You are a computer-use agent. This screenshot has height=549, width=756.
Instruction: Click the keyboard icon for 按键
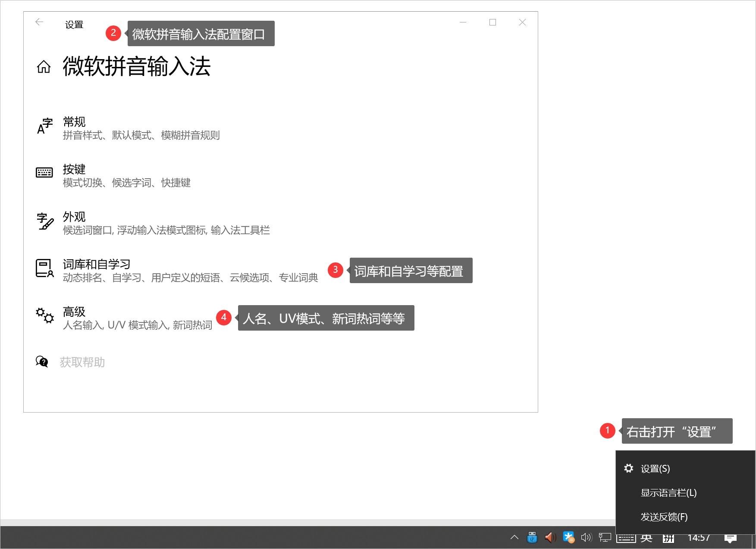[x=44, y=173]
